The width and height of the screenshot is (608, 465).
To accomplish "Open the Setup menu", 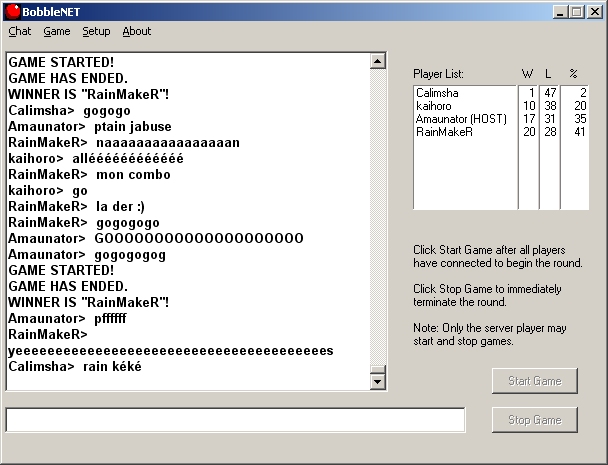I will click(96, 31).
